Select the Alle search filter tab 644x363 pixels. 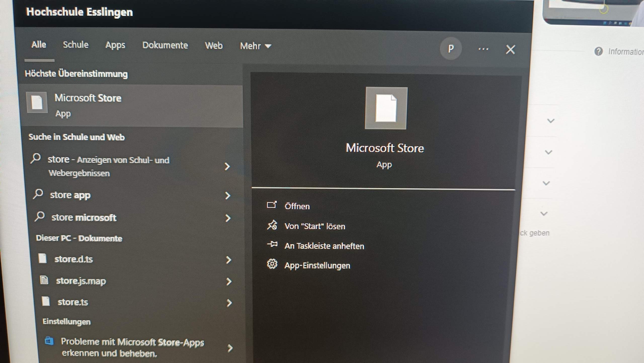click(x=39, y=45)
